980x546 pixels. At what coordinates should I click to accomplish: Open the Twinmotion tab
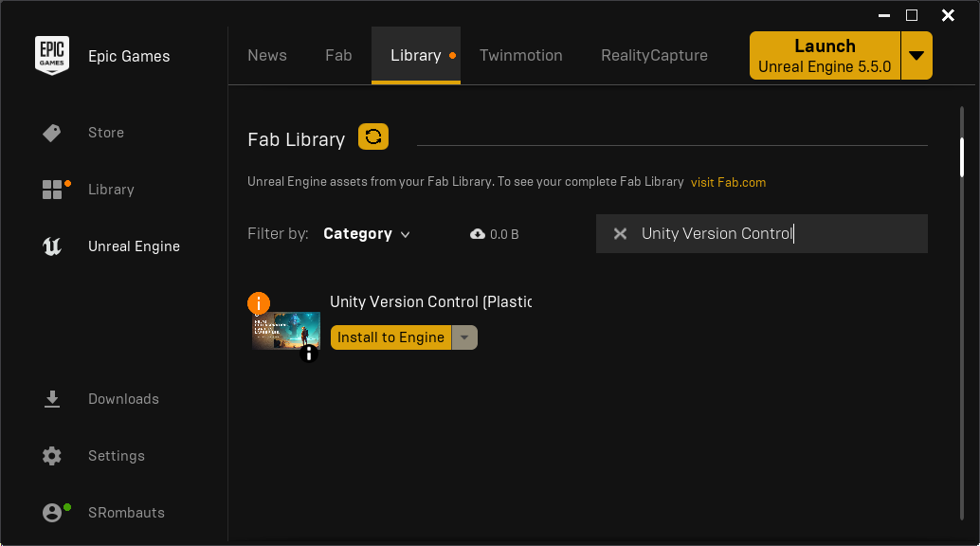coord(520,55)
